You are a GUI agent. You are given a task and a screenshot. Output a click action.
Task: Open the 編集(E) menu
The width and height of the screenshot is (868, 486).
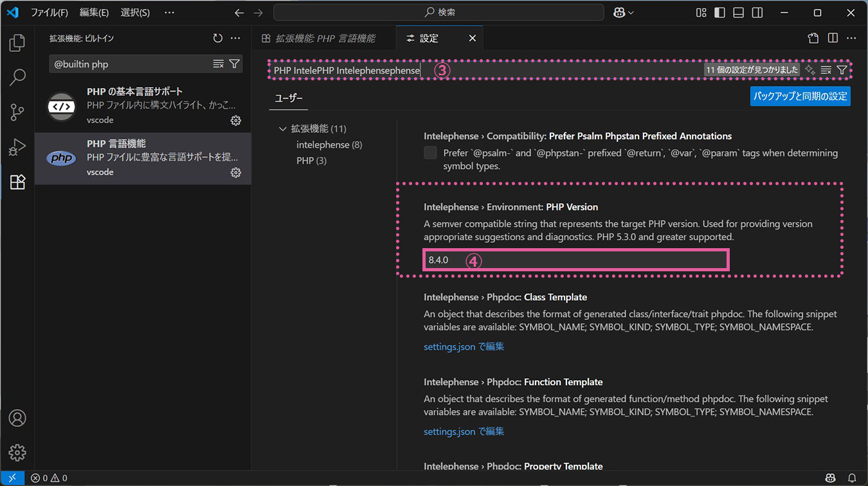click(x=94, y=13)
